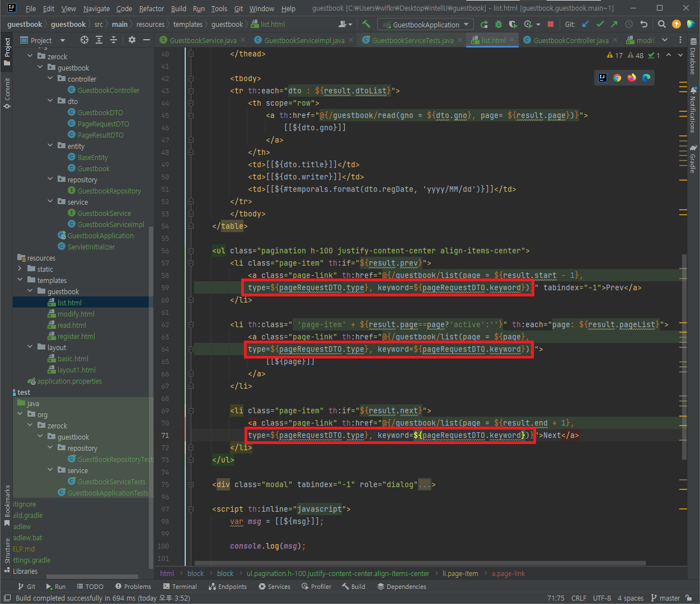
Task: Click the Profile run icon
Action: tap(528, 24)
